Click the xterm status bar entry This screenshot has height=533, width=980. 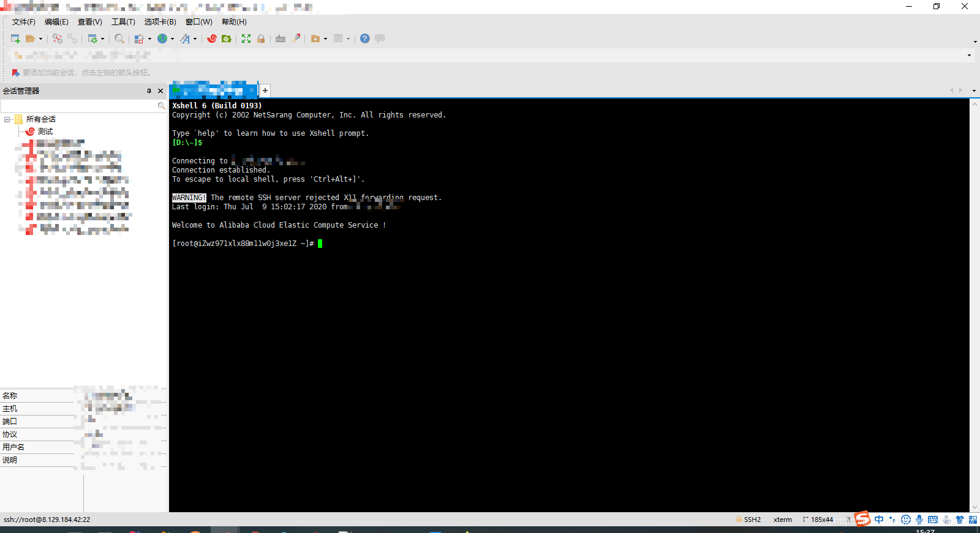[x=782, y=520]
